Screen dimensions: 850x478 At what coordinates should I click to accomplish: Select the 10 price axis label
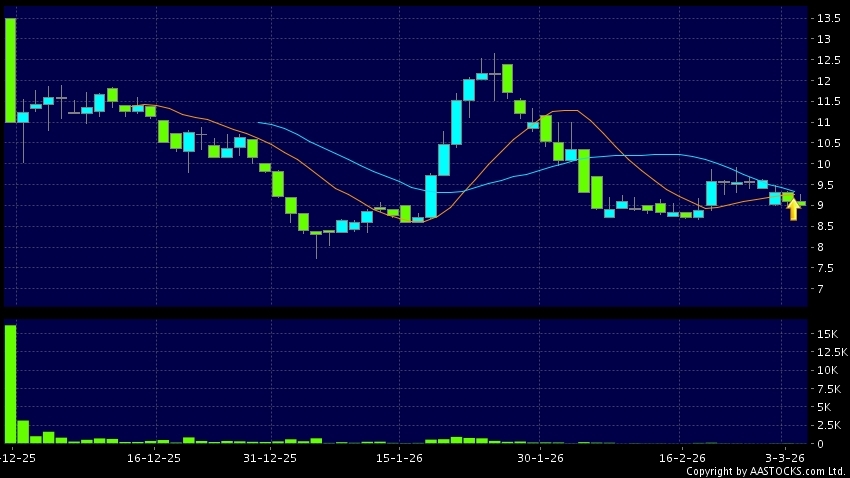click(825, 164)
